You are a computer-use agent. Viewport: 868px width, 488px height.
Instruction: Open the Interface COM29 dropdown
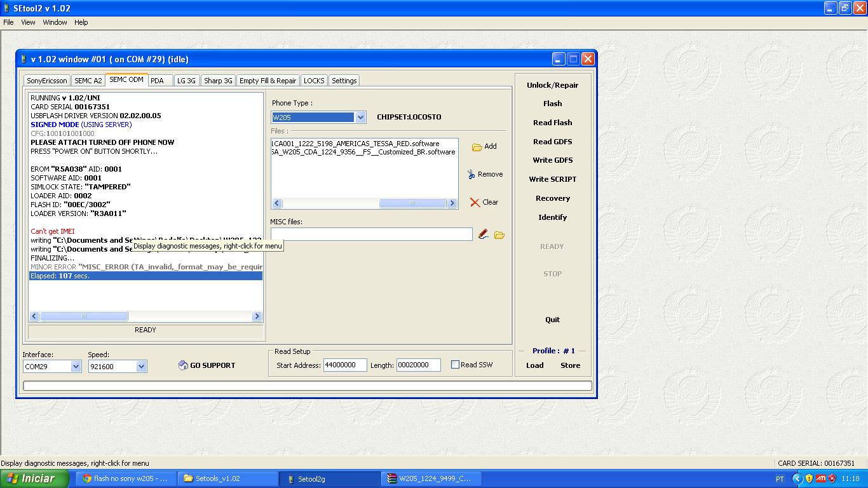coord(76,367)
